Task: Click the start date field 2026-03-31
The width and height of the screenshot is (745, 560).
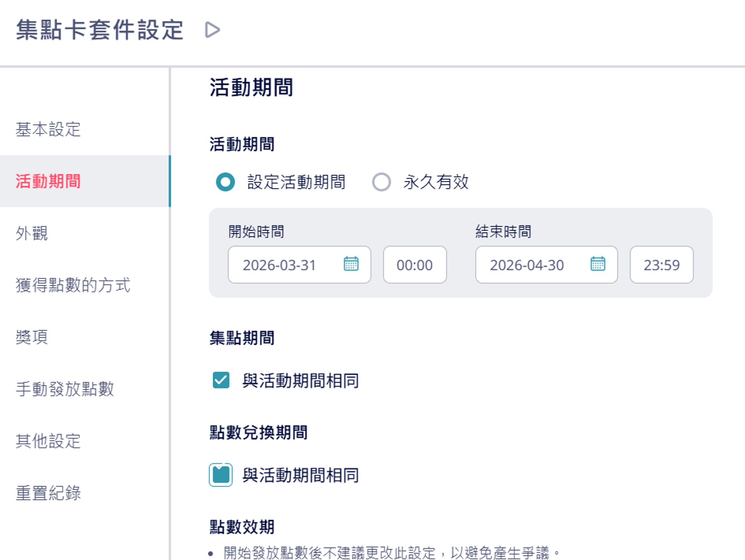Action: (x=280, y=265)
